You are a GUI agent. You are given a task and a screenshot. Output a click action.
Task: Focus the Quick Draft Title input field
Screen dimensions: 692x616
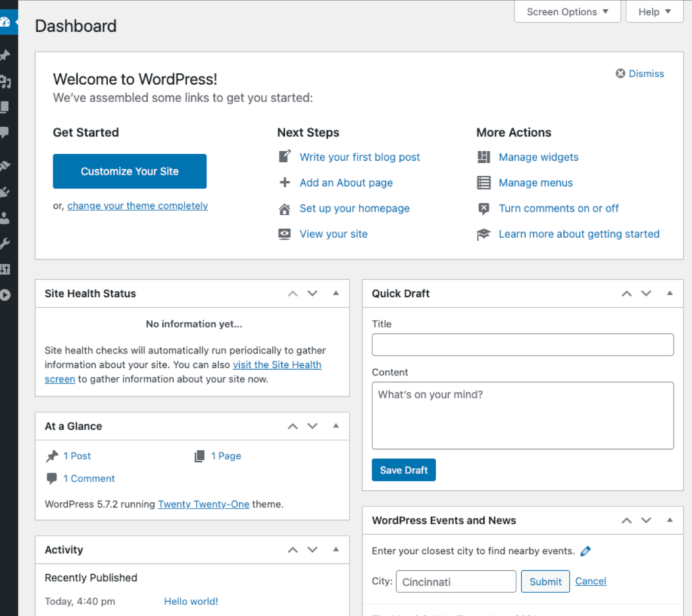click(x=522, y=344)
